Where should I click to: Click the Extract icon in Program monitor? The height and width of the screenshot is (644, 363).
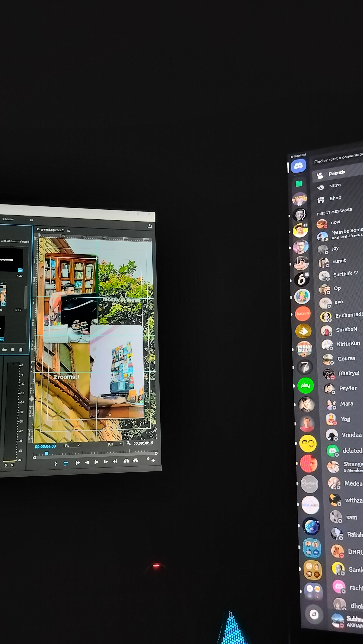pyautogui.click(x=135, y=460)
